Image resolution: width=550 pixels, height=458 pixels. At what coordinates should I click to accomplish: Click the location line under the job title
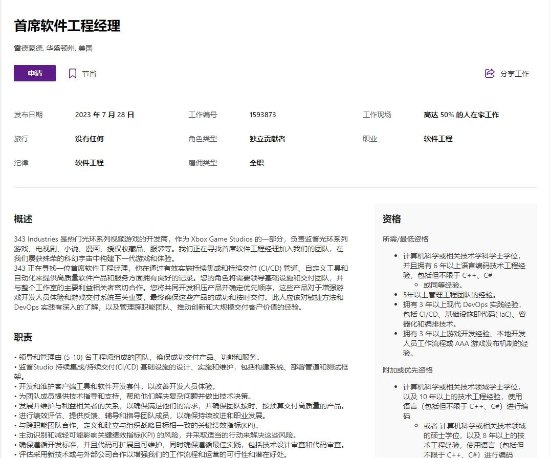pyautogui.click(x=53, y=48)
